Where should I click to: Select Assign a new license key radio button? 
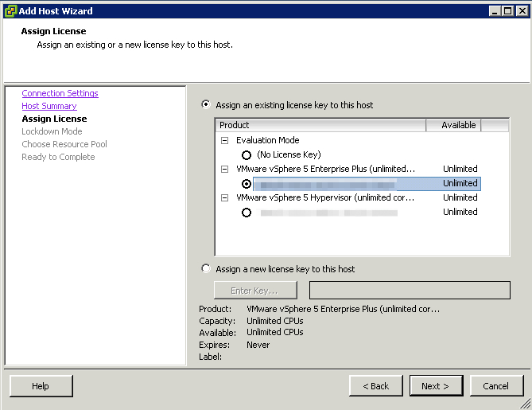[206, 268]
